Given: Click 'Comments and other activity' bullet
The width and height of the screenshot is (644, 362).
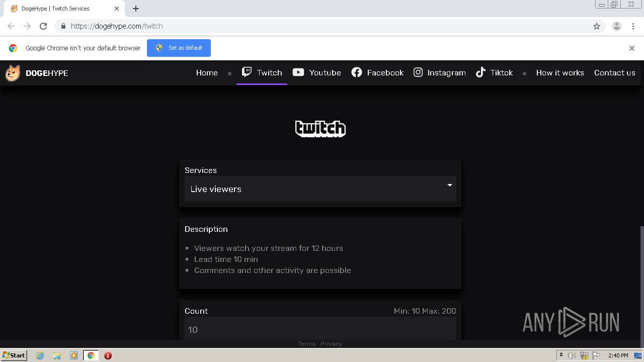Looking at the screenshot, I should point(273,270).
